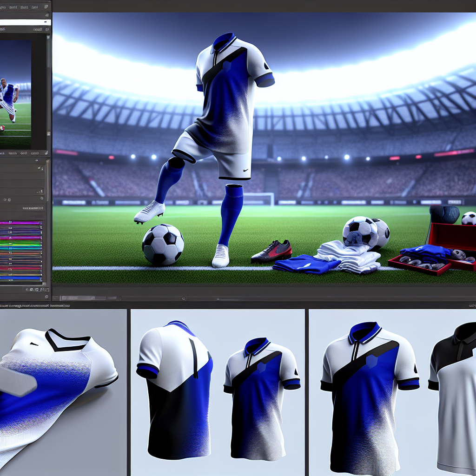Click the soccer ball beside the mannequin's foot
The width and height of the screenshot is (476, 476).
(163, 245)
